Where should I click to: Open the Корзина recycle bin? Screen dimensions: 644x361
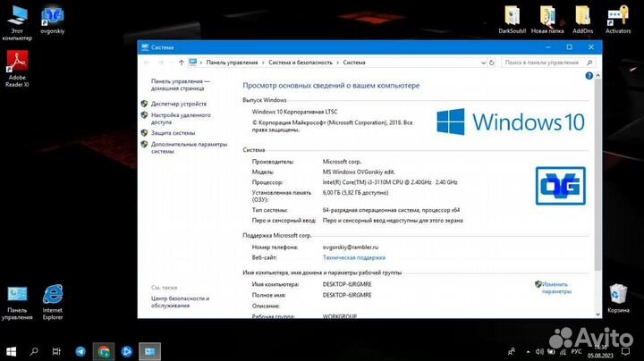pos(618,298)
